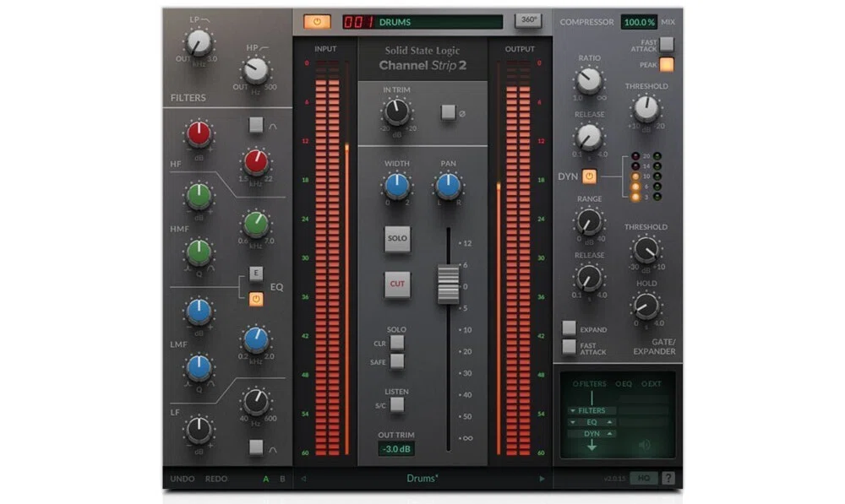Toggle the compressor FAST ATTACK switch
Image resolution: width=845 pixels, height=504 pixels.
pyautogui.click(x=667, y=44)
